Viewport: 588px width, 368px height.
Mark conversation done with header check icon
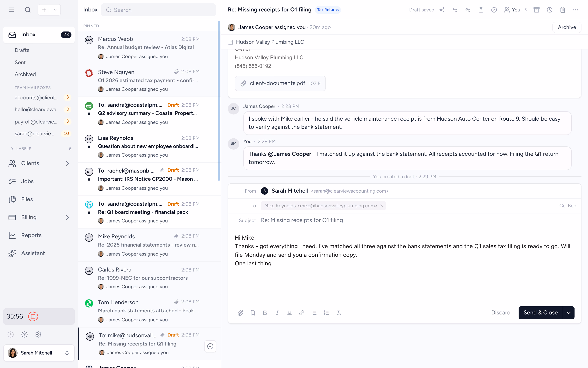(x=494, y=10)
